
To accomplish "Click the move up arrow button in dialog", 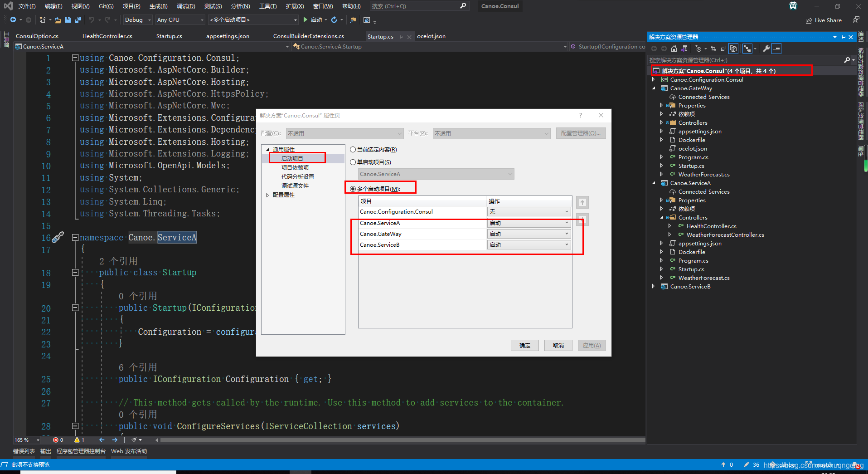I will 582,202.
